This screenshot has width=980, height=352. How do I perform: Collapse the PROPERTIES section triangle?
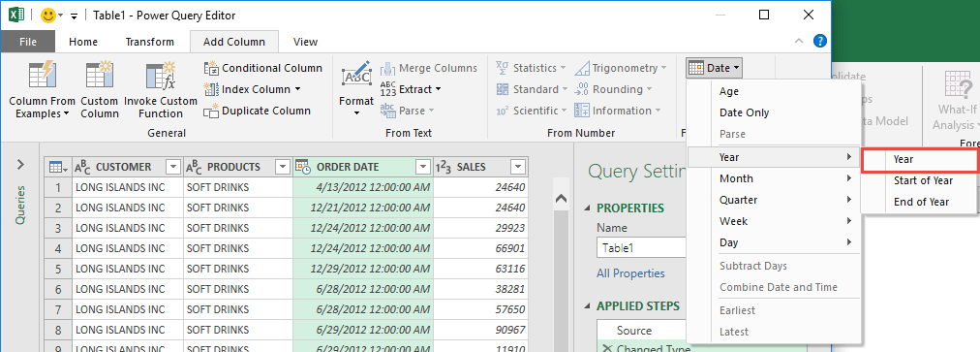coord(588,208)
